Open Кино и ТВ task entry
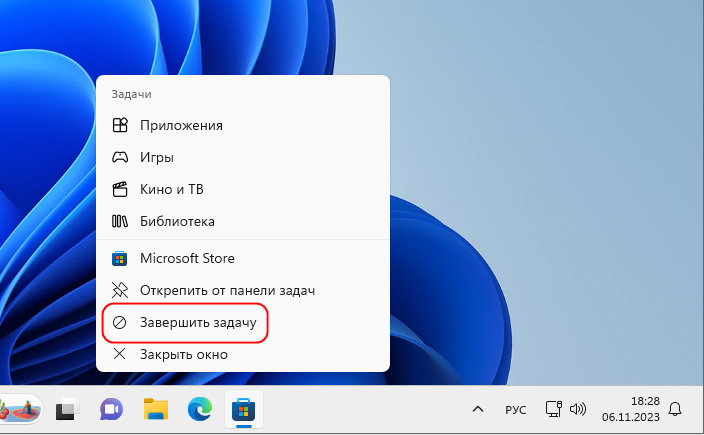This screenshot has height=435, width=704. (242, 189)
